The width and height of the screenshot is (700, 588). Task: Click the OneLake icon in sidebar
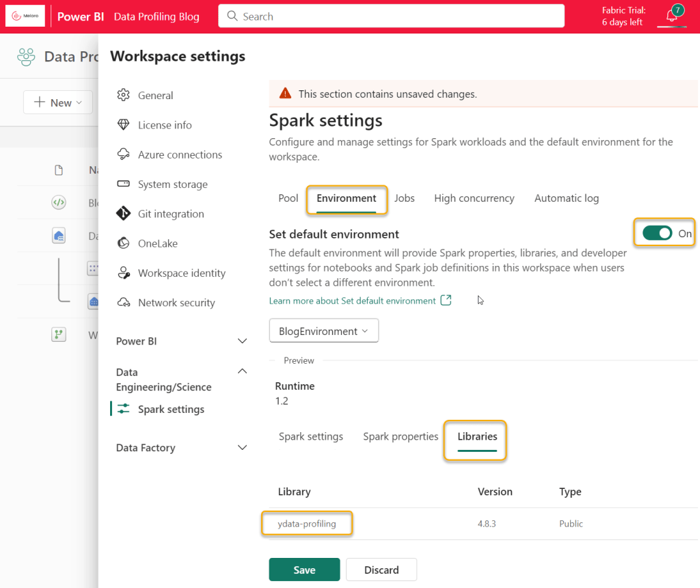pyautogui.click(x=124, y=243)
